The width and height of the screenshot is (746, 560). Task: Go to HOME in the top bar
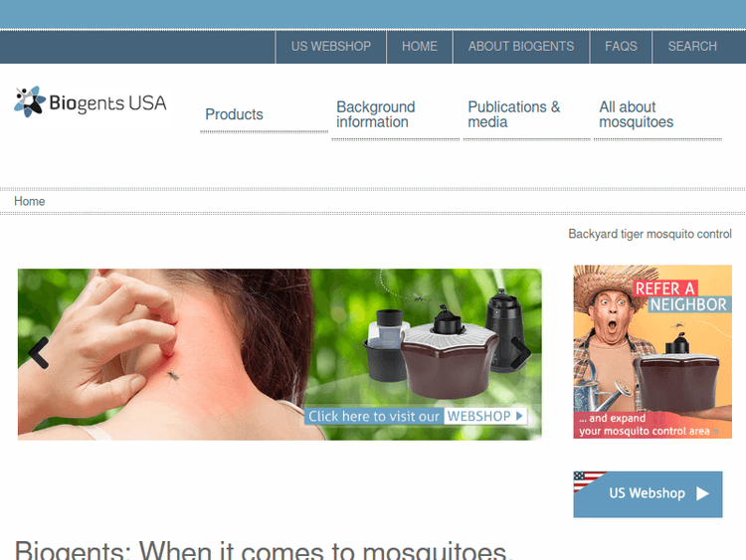pyautogui.click(x=420, y=47)
